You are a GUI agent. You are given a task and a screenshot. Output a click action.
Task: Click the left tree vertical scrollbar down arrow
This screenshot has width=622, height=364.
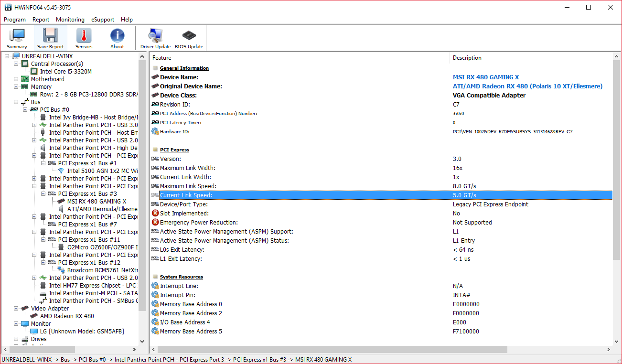click(x=142, y=341)
